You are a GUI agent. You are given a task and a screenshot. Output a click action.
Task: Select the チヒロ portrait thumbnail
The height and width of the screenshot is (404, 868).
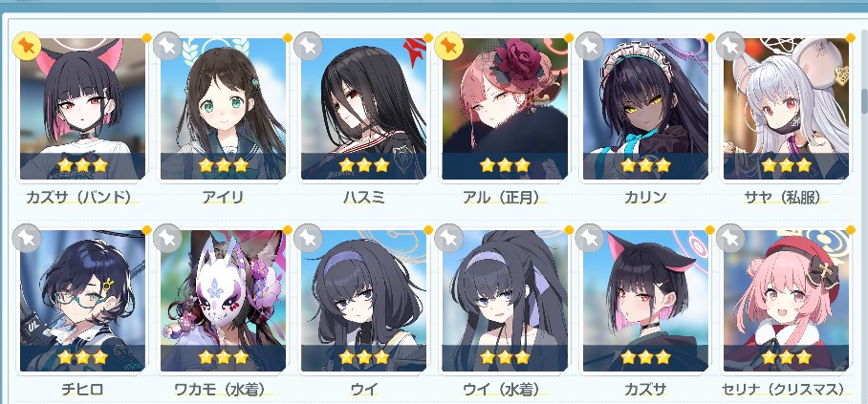pos(82,301)
